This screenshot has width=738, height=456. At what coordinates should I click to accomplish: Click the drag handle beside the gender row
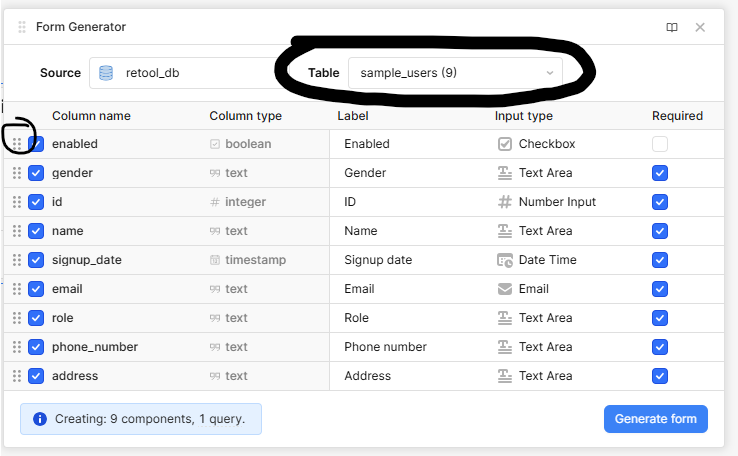[x=17, y=173]
